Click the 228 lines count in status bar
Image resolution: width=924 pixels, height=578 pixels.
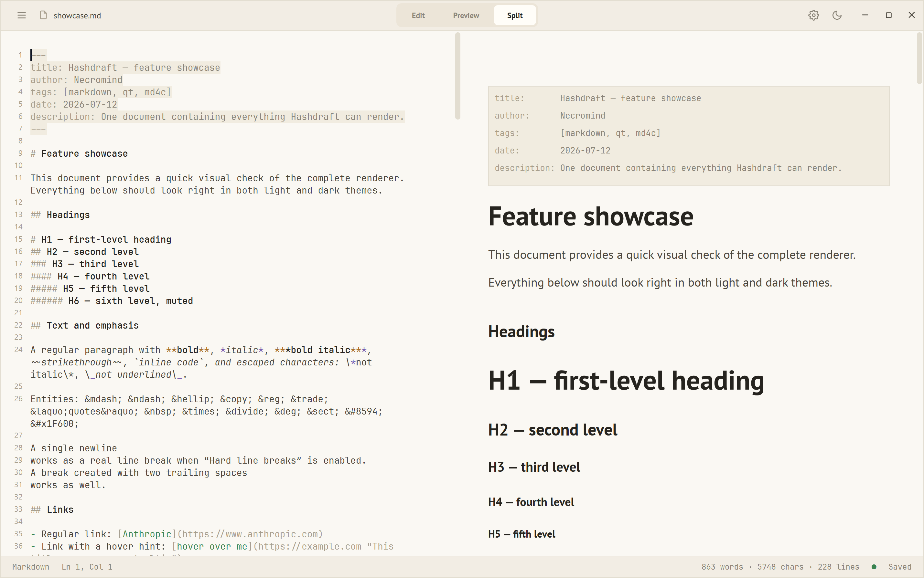pyautogui.click(x=838, y=567)
